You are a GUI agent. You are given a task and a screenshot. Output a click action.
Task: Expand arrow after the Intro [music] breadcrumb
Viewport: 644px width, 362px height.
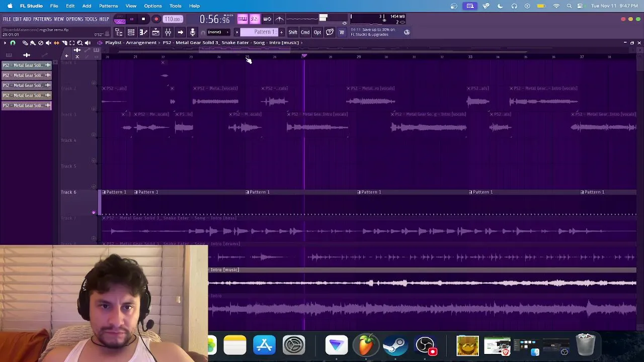tap(302, 43)
